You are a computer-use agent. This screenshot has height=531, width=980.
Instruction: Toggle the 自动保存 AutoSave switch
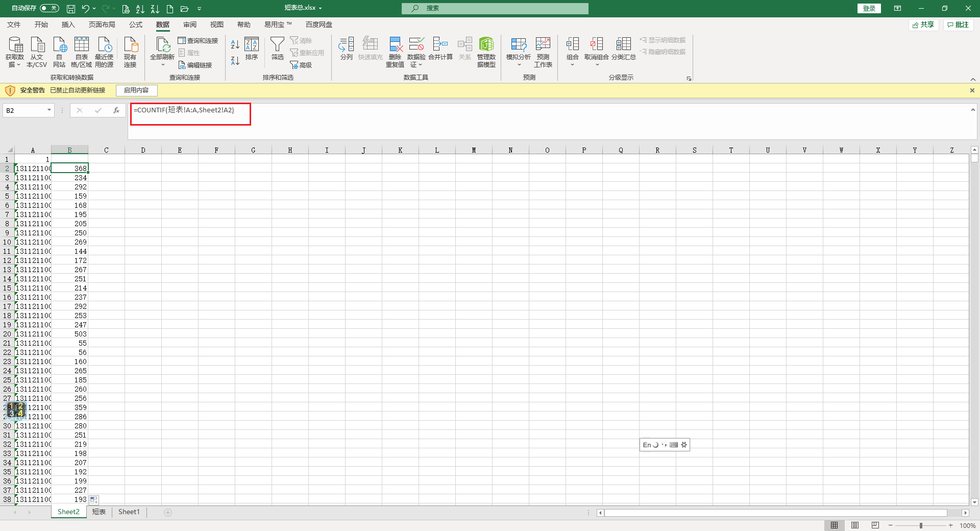[x=50, y=8]
